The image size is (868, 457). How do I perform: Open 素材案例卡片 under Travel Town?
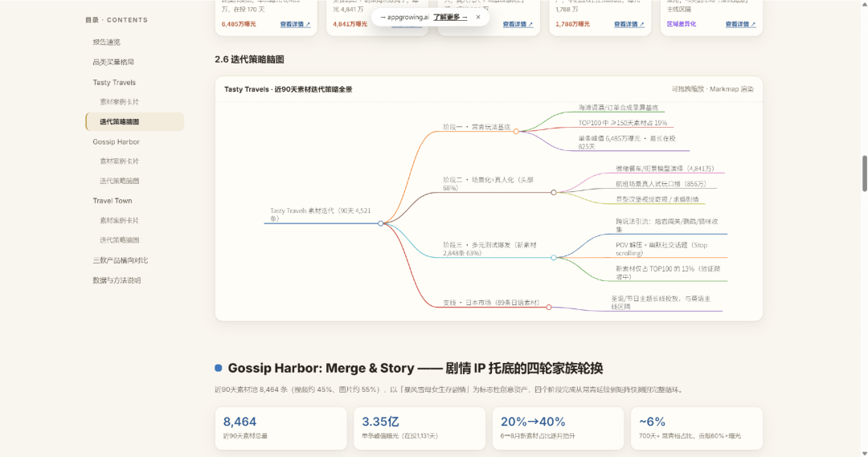coord(119,220)
